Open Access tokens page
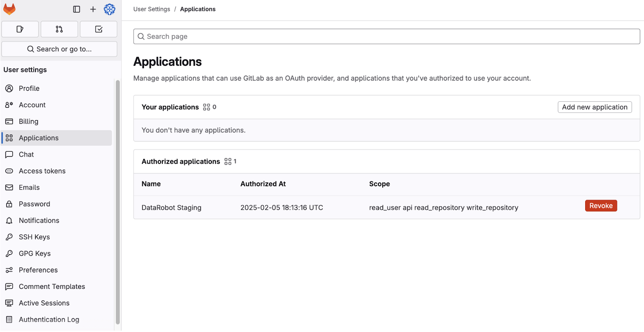 (42, 171)
